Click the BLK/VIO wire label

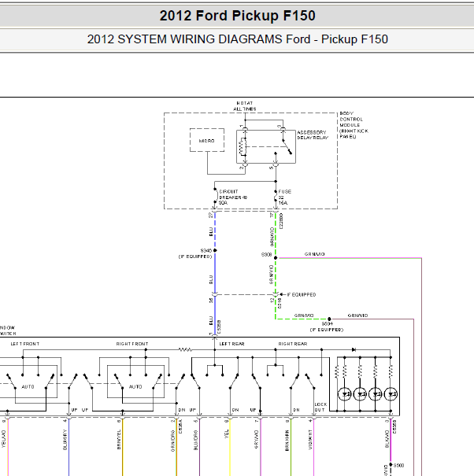coord(387,439)
